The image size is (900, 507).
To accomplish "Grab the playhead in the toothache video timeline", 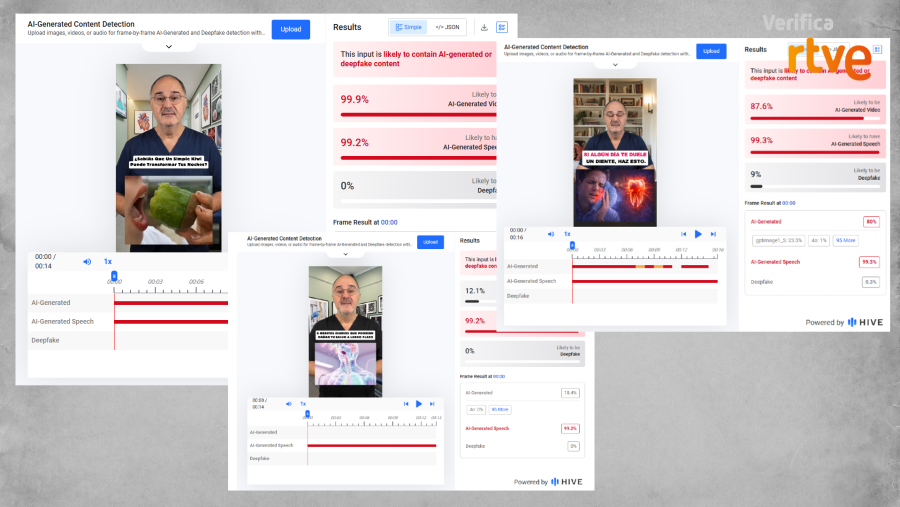I will pyautogui.click(x=572, y=246).
